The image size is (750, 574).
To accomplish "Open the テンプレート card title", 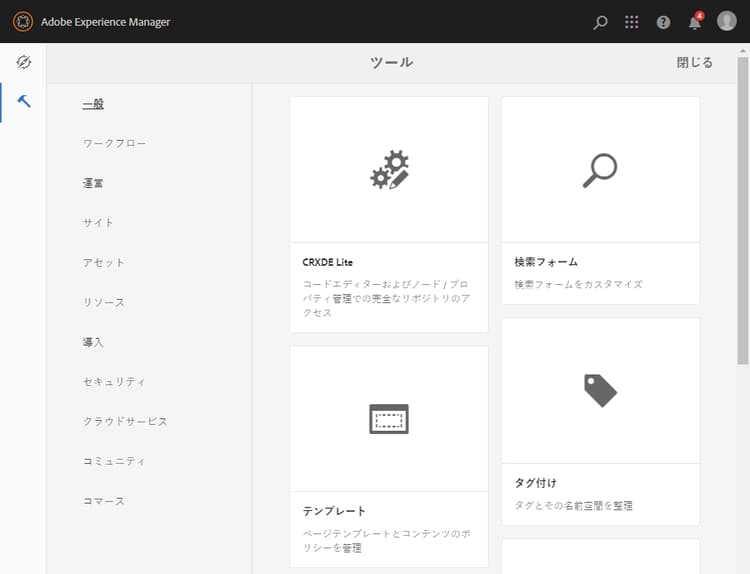I will (334, 511).
